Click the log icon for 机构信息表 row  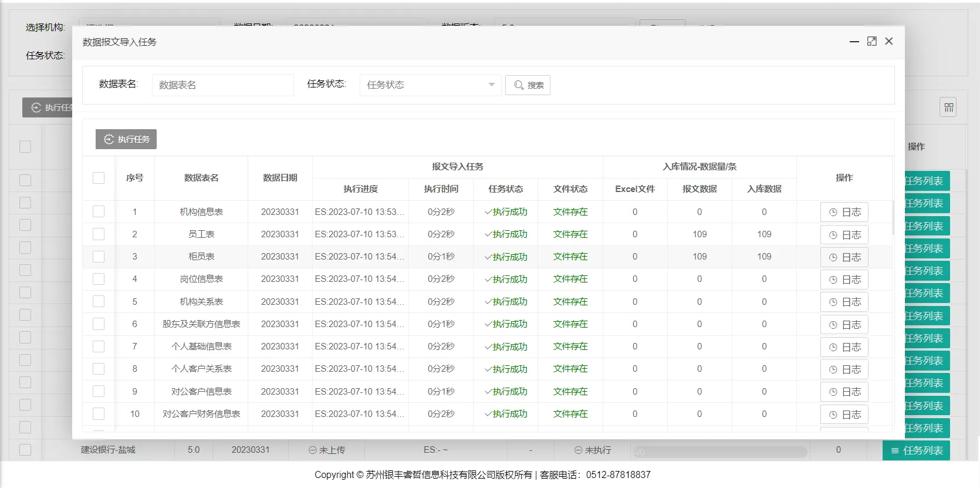tap(833, 213)
